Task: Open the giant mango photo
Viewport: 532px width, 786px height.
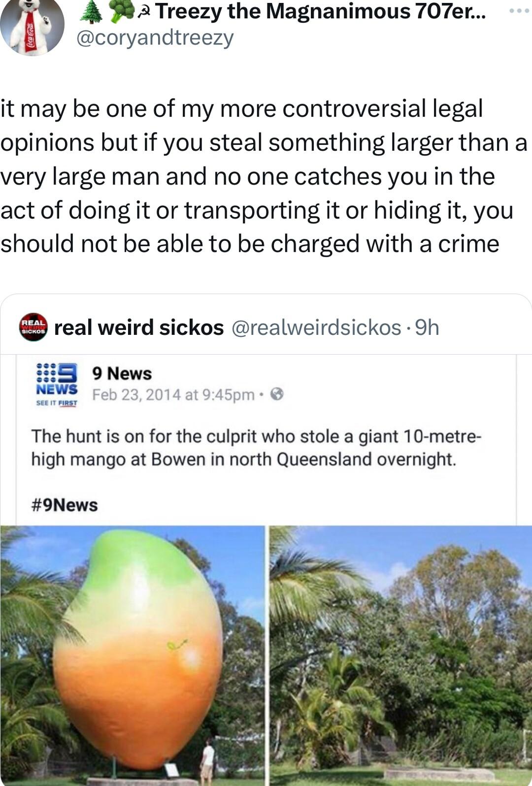Action: 133,655
